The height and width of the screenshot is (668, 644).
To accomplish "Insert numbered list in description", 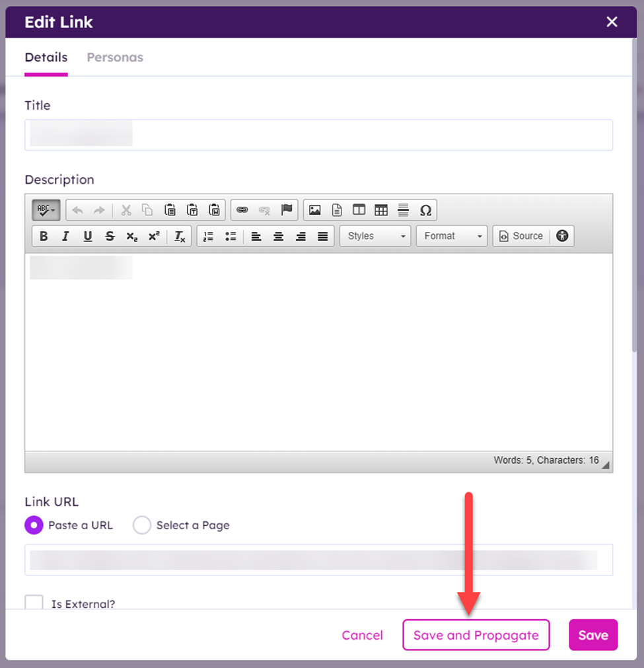I will click(x=208, y=237).
